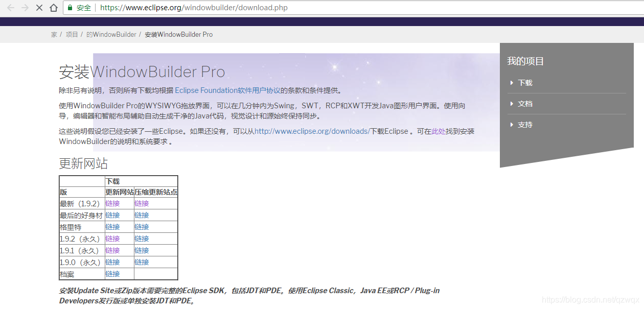Open the 此处 installation instructions link
This screenshot has height=309, width=644.
tap(439, 131)
